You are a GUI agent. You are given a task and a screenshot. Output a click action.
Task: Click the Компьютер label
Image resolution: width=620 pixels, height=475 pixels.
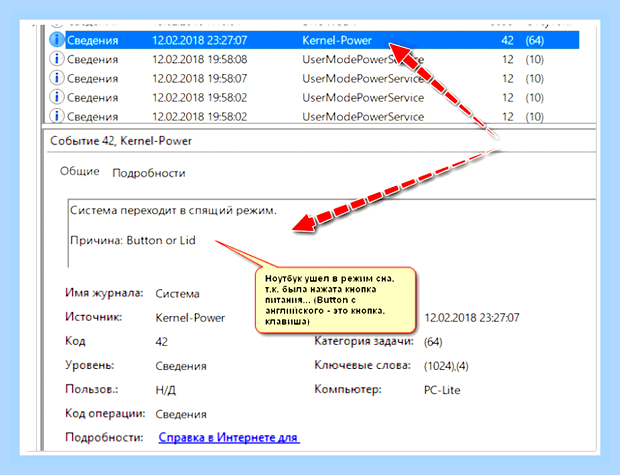pyautogui.click(x=348, y=389)
